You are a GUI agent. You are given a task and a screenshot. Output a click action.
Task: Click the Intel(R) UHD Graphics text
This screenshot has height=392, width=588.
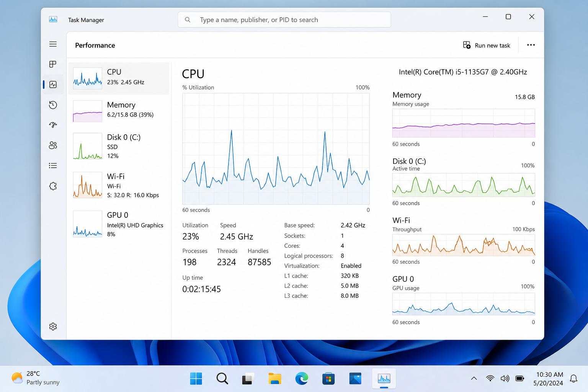click(x=135, y=225)
